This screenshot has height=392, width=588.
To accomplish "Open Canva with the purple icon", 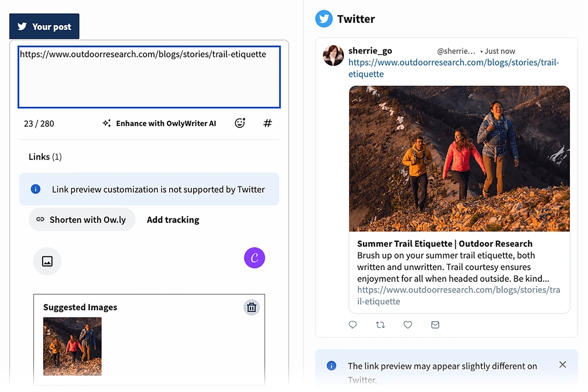I will point(254,258).
